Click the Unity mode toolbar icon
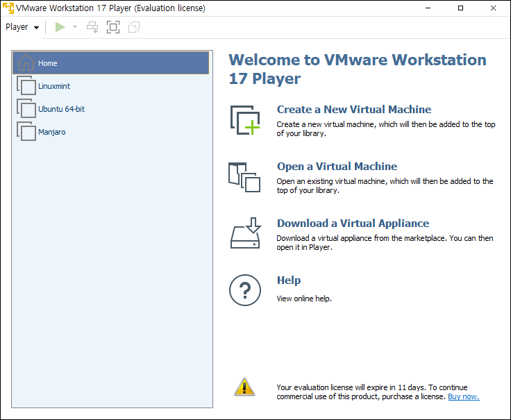The image size is (511, 420). pyautogui.click(x=134, y=27)
